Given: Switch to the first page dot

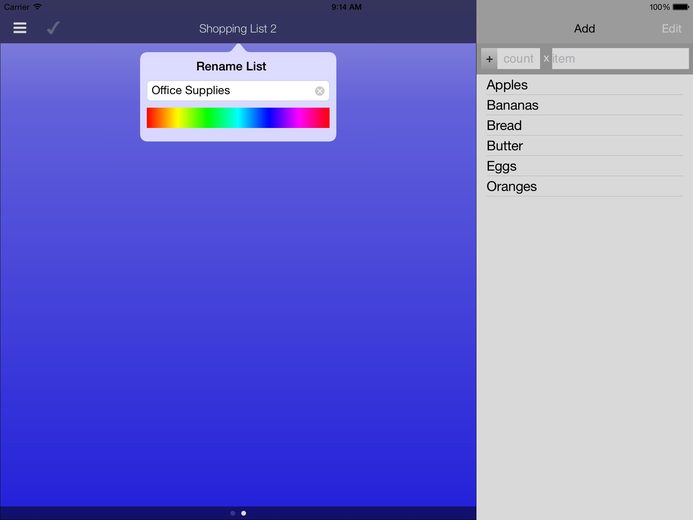Looking at the screenshot, I should pos(233,513).
